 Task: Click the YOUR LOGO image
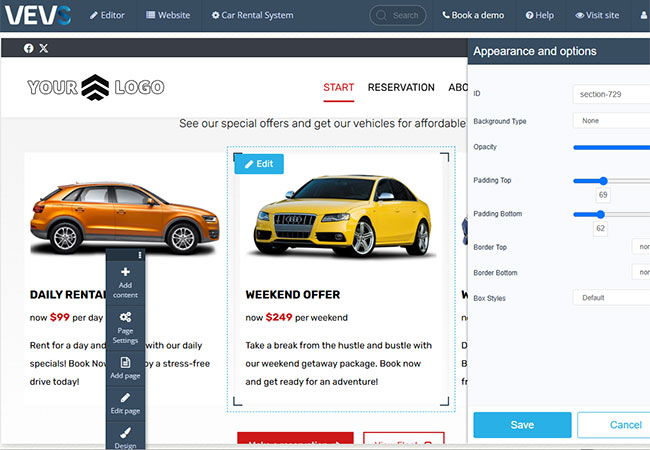tap(96, 87)
